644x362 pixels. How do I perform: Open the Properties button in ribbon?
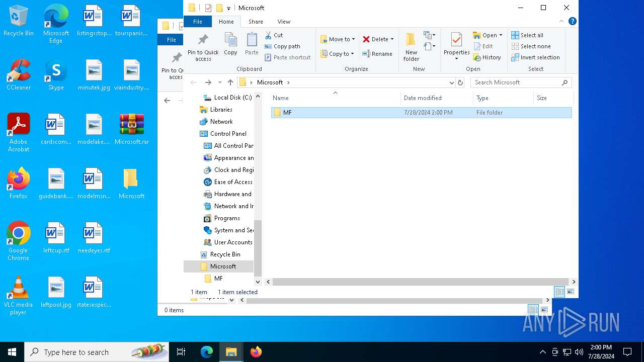(x=456, y=47)
